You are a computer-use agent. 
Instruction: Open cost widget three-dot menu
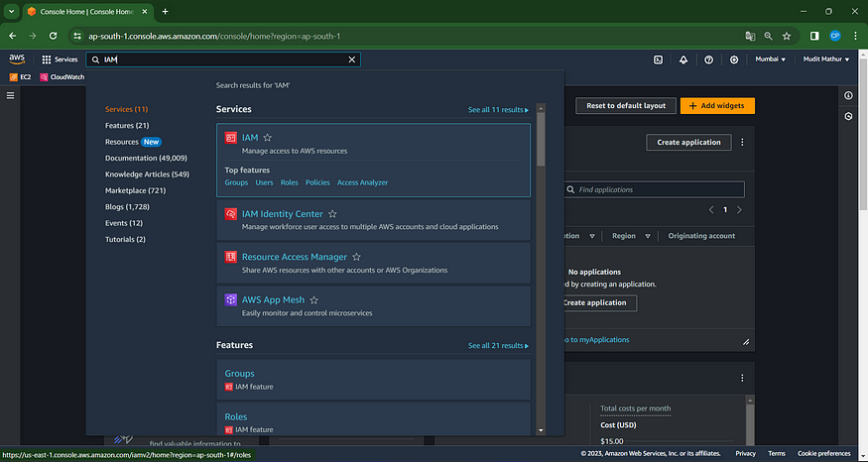tap(742, 379)
